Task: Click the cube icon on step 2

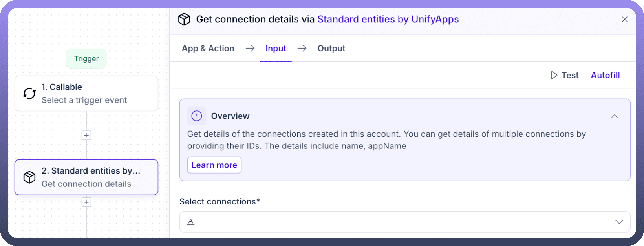Action: pos(29,177)
